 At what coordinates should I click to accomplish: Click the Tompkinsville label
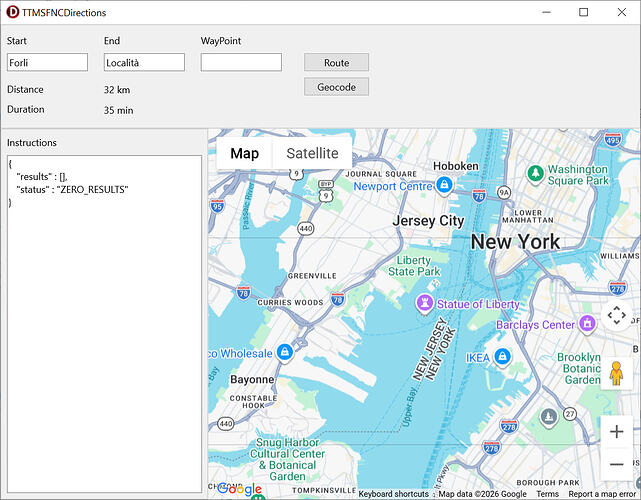(324, 490)
